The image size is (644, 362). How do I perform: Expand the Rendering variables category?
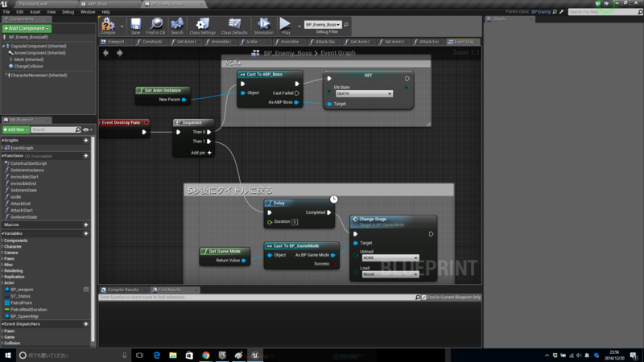[2, 271]
